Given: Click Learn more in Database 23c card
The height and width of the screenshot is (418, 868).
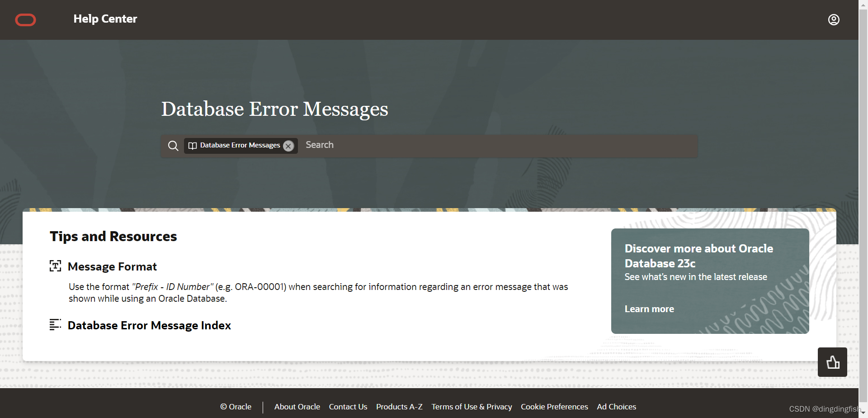Looking at the screenshot, I should (x=649, y=309).
